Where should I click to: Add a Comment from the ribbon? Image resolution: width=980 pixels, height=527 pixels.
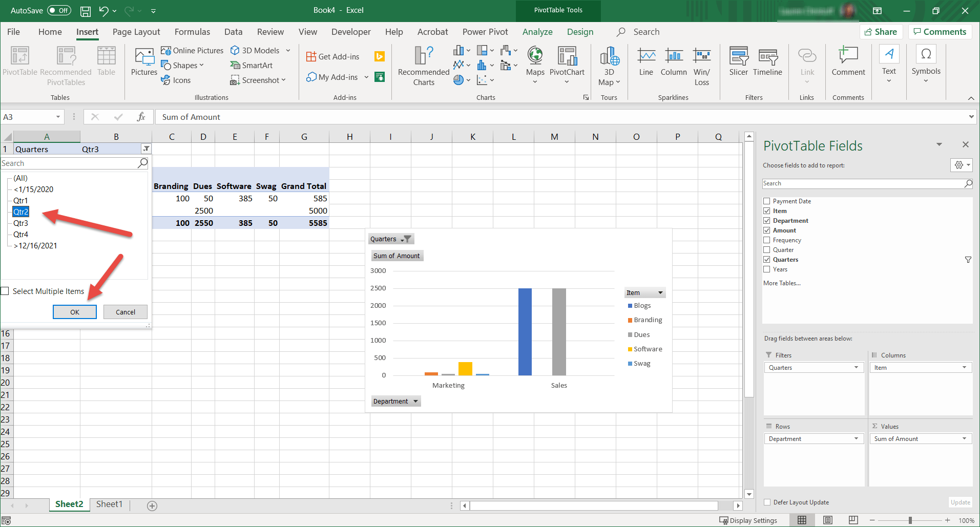pyautogui.click(x=848, y=61)
